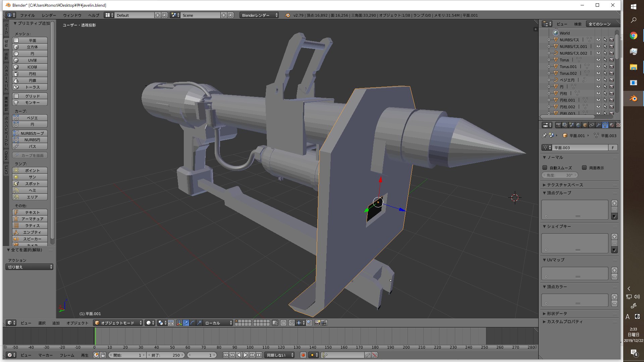Open the ファイル menu
This screenshot has height=362, width=644.
pyautogui.click(x=27, y=15)
